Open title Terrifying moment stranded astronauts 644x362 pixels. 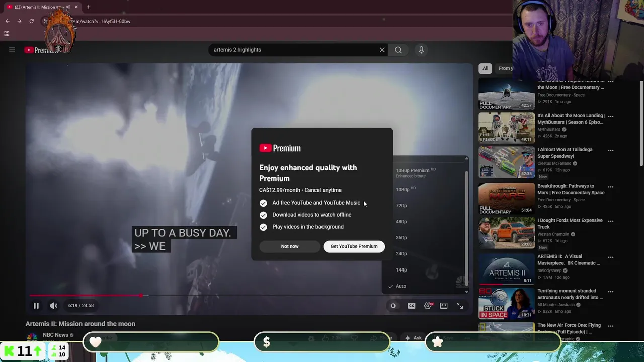570,294
